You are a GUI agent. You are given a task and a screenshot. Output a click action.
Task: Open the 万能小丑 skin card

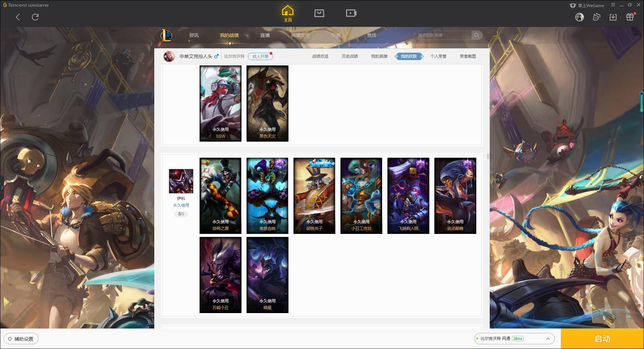coord(220,275)
